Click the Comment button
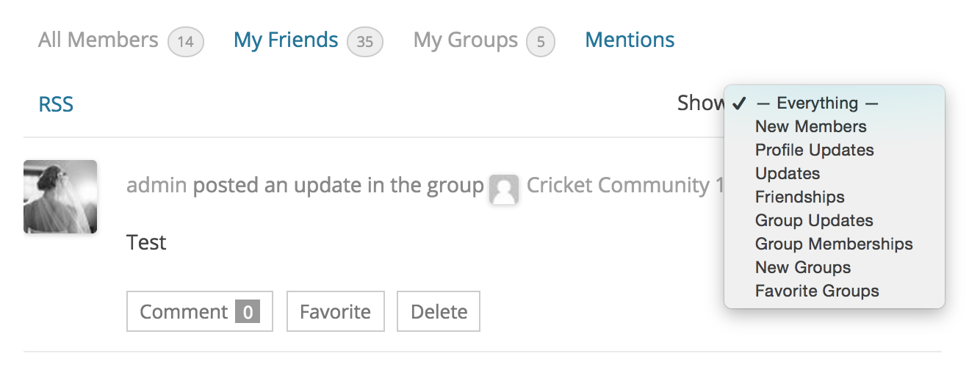Viewport: 980px width, 370px height. [199, 311]
